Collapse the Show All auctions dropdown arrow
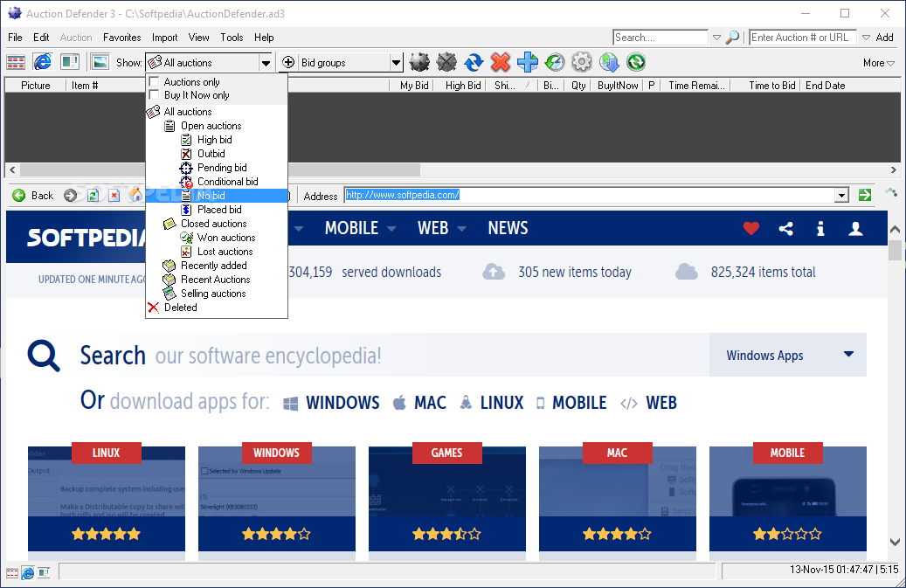 (x=266, y=62)
